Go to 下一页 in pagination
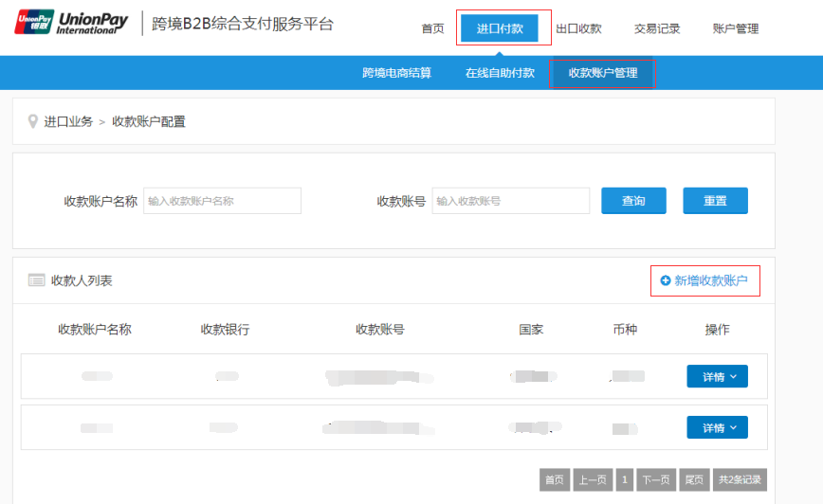This screenshot has height=504, width=823. point(656,479)
